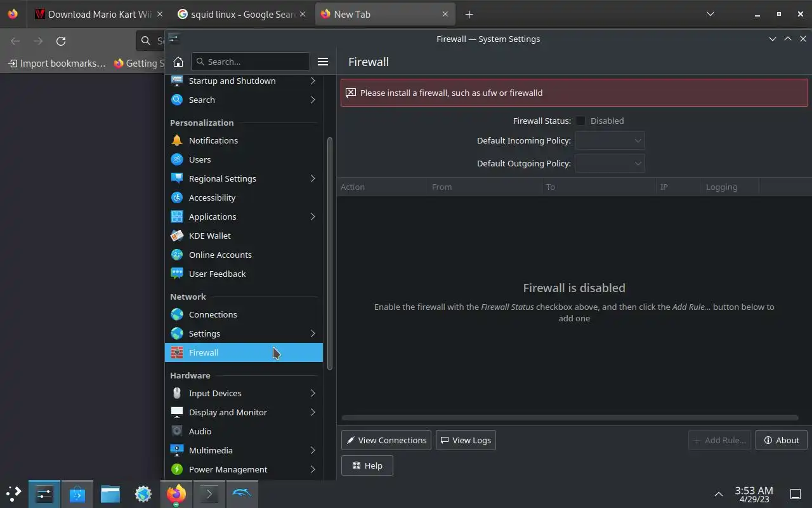Click the From column header

(485, 187)
